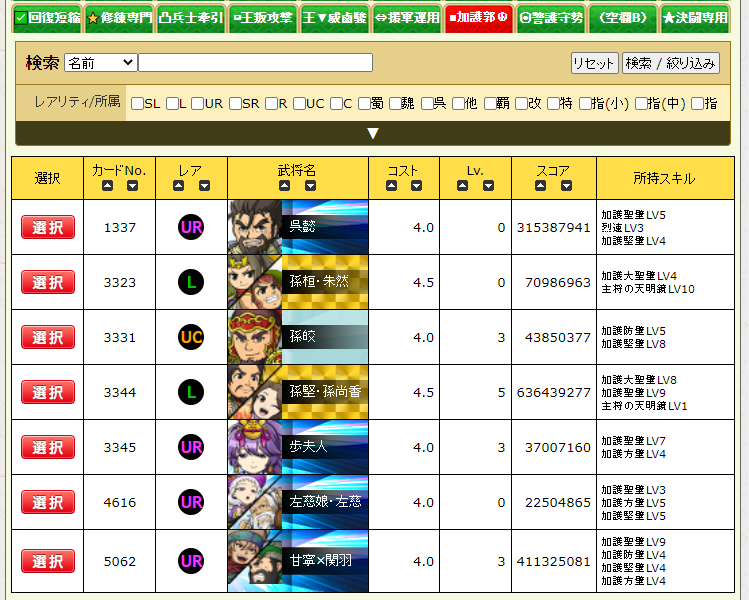
Task: Sort 武将名 column descending arrow
Action: 310,185
